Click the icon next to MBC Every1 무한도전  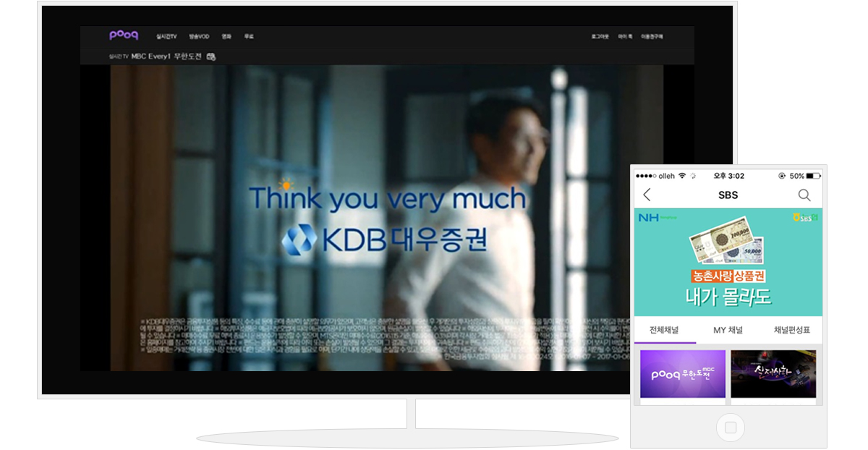tap(211, 56)
